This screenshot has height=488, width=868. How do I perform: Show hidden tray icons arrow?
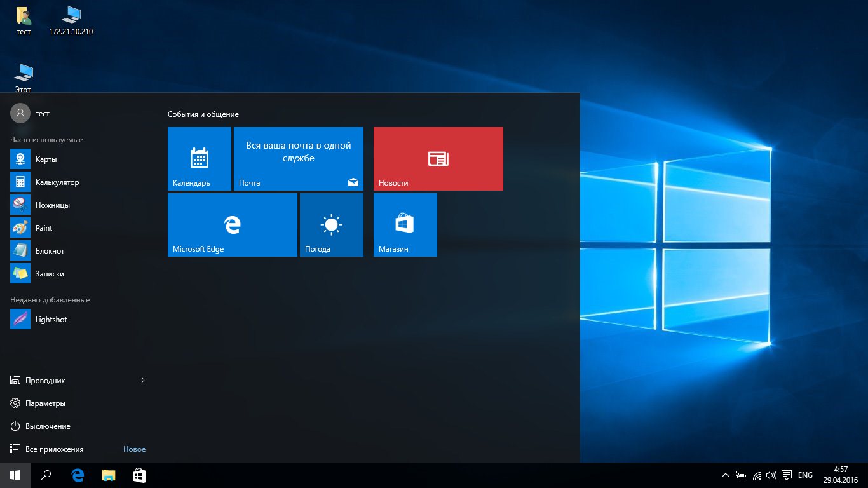click(726, 475)
